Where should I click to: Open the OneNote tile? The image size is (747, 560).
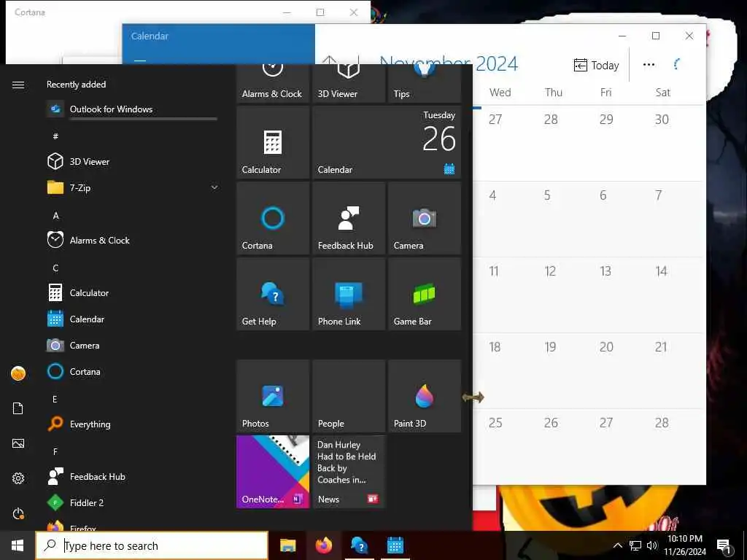(x=273, y=472)
